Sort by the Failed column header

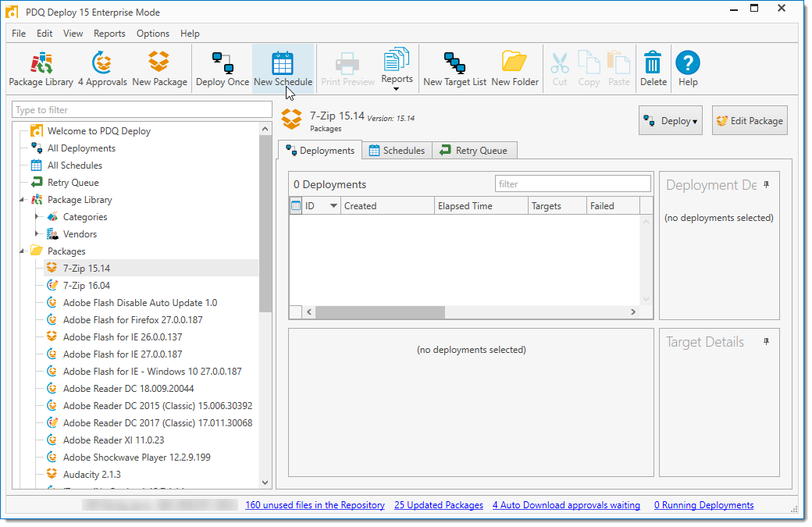coord(613,205)
